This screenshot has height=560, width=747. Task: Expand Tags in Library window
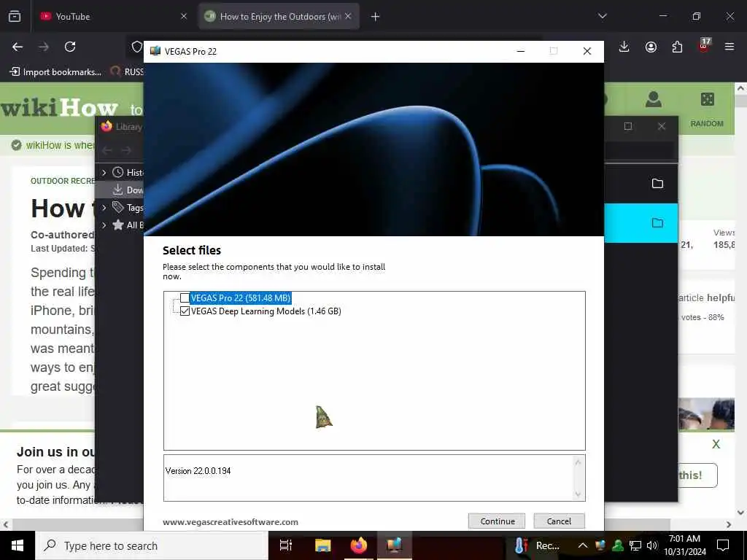coord(104,208)
